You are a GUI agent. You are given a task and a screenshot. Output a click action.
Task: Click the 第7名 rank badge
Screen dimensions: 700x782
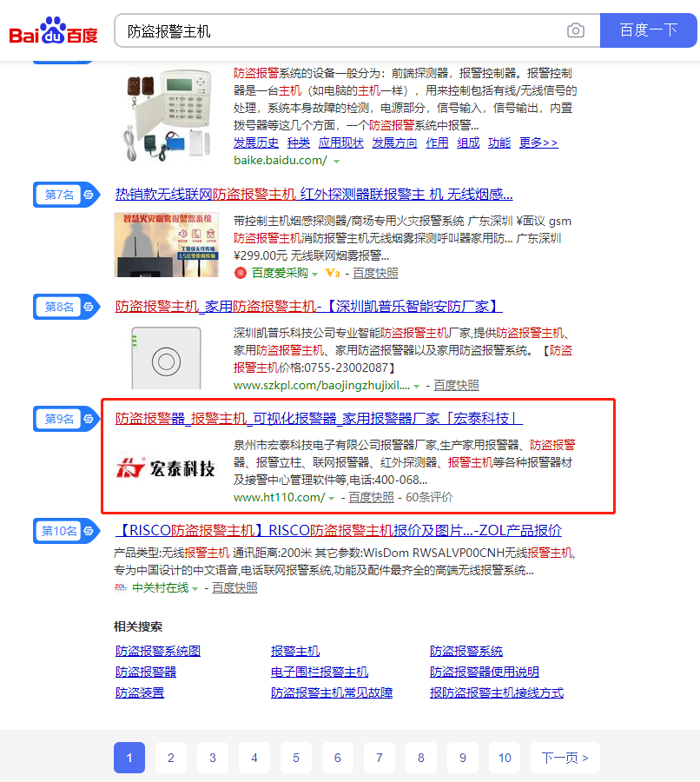tap(66, 195)
